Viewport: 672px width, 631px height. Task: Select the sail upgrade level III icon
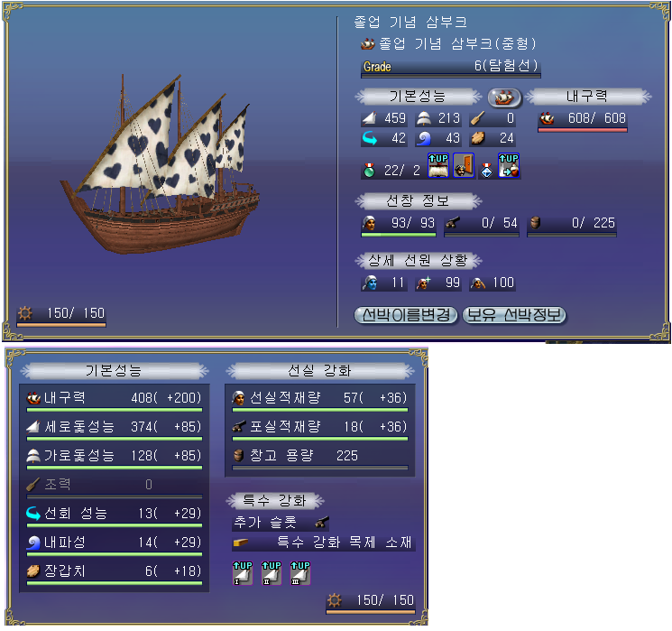pos(300,572)
